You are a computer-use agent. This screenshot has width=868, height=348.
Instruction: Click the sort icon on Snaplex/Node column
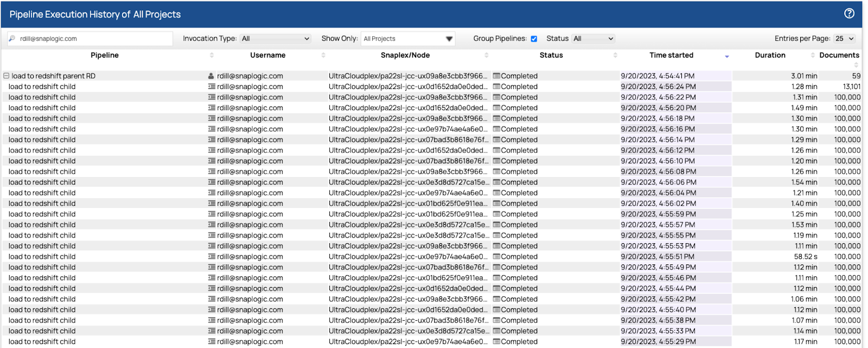(x=487, y=55)
